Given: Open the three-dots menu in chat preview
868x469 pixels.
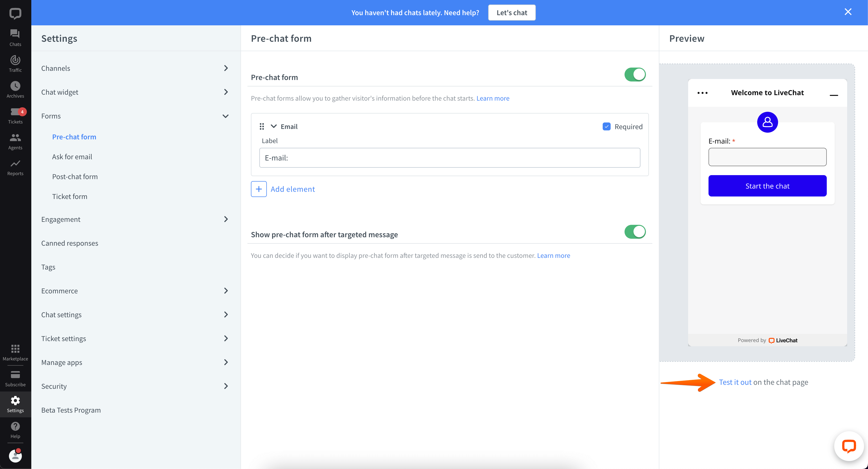Looking at the screenshot, I should click(702, 93).
